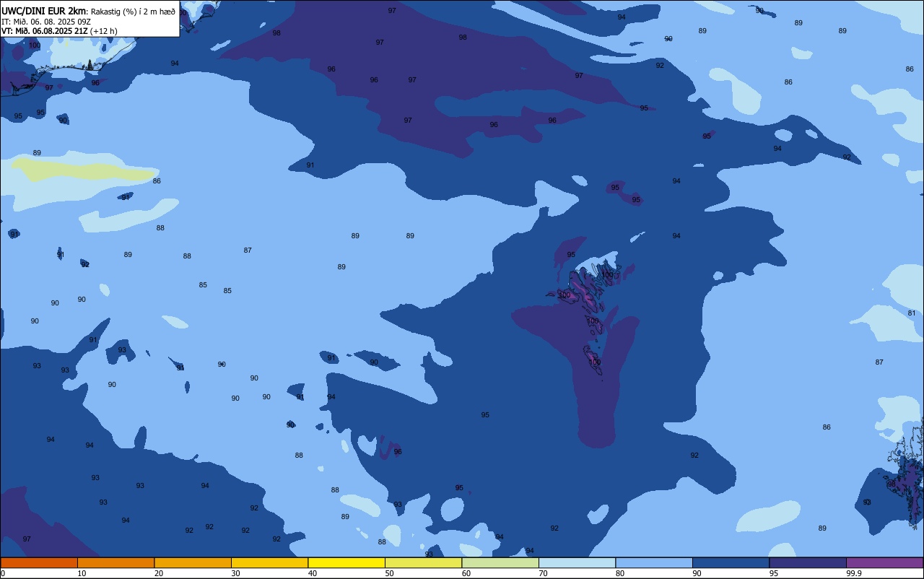Click the 70–80 pale blue legend swatch
This screenshot has height=579, width=924.
577,562
